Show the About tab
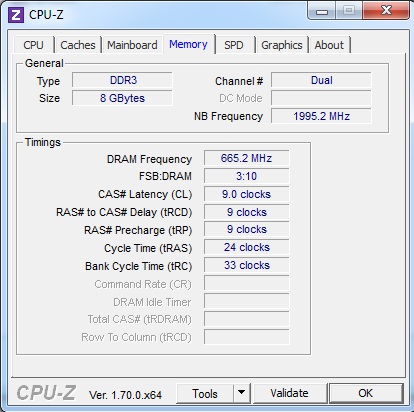This screenshot has width=414, height=412. pyautogui.click(x=329, y=45)
